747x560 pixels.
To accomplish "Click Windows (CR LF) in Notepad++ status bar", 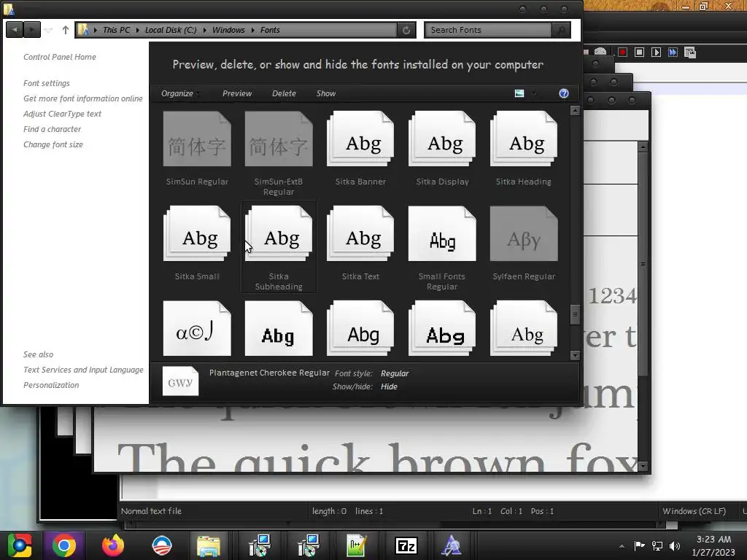I will click(x=694, y=511).
